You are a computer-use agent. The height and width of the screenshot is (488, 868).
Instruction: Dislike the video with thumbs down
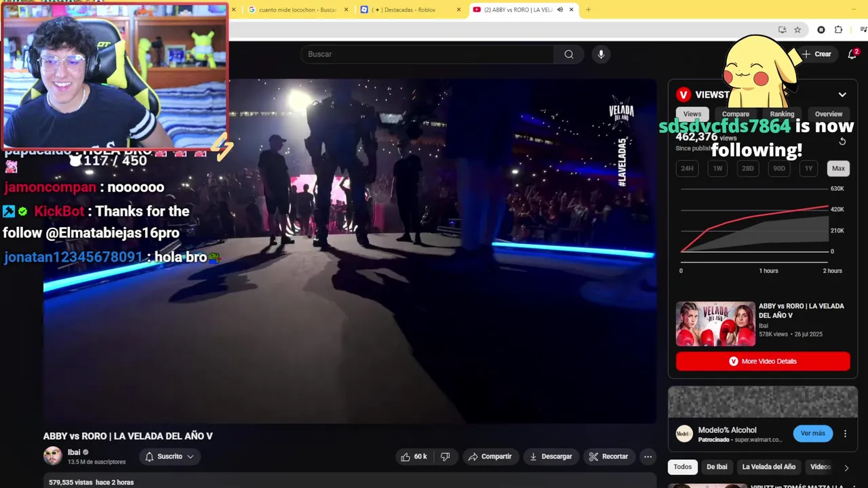(445, 457)
